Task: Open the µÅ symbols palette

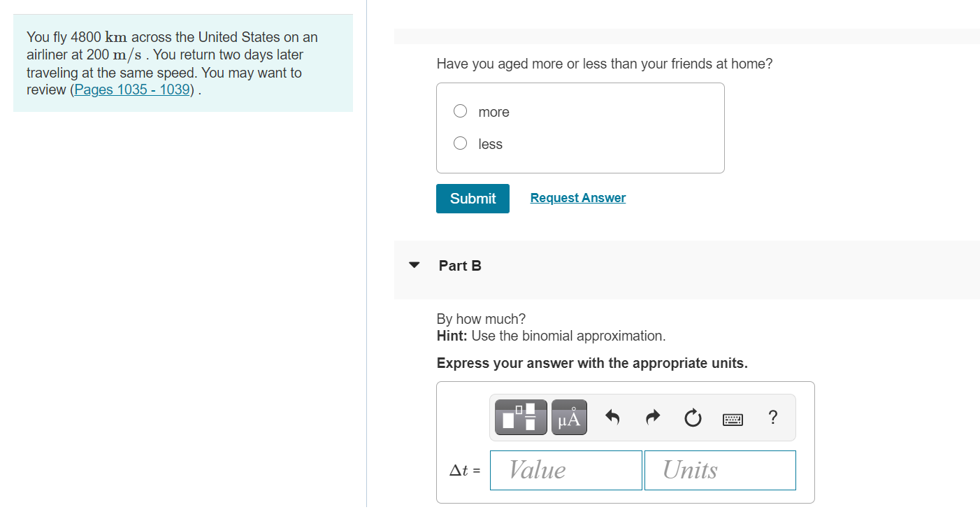Action: [569, 418]
